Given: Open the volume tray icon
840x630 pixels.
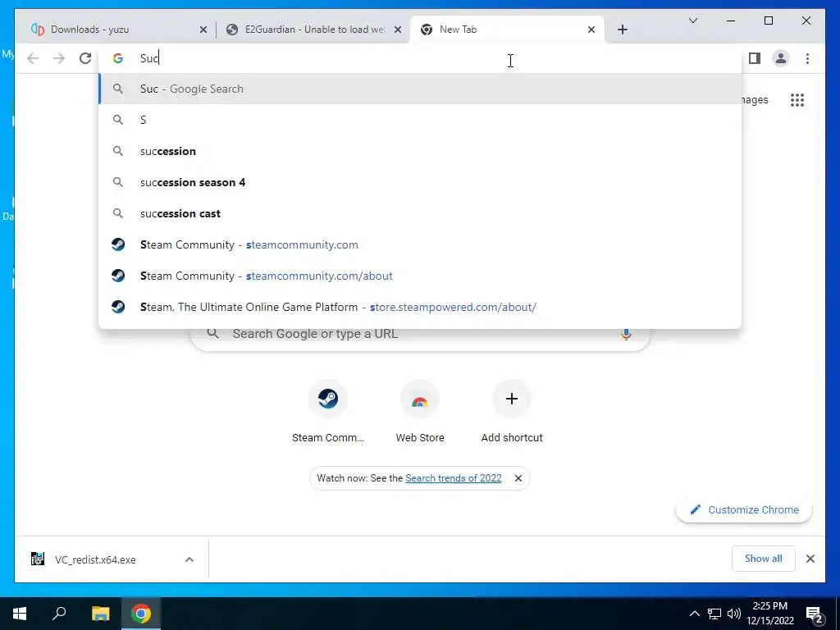Looking at the screenshot, I should coord(734,614).
